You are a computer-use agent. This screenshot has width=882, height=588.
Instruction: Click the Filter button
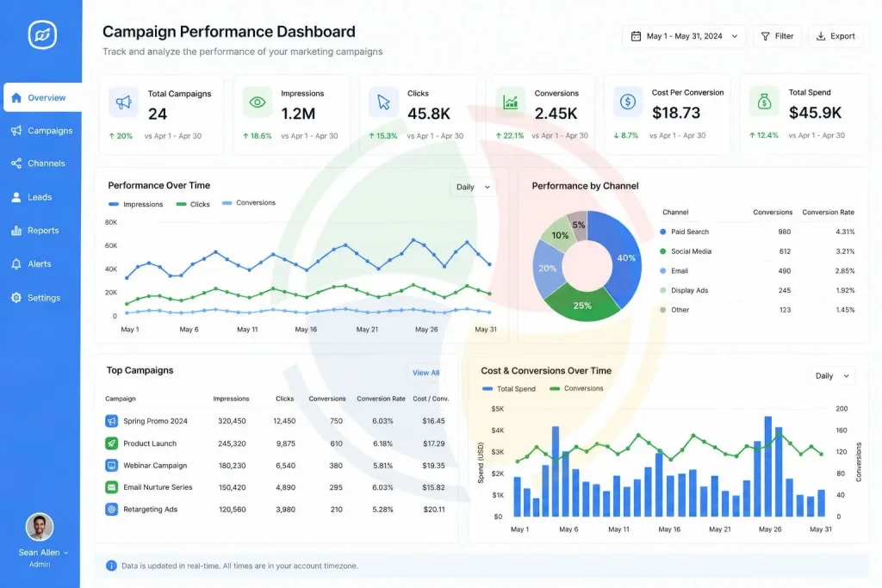tap(777, 36)
